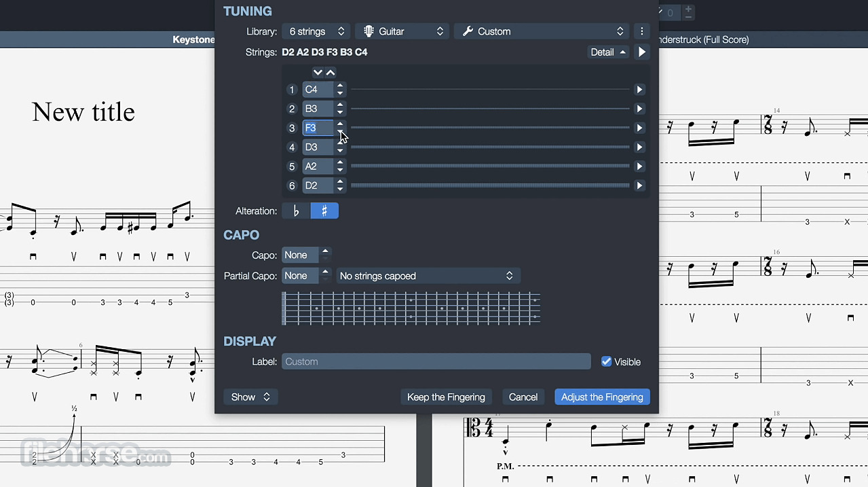Click the Strings summary D2 A2 D3 F3 B3 C4
Image resolution: width=868 pixels, height=487 pixels.
(x=324, y=52)
